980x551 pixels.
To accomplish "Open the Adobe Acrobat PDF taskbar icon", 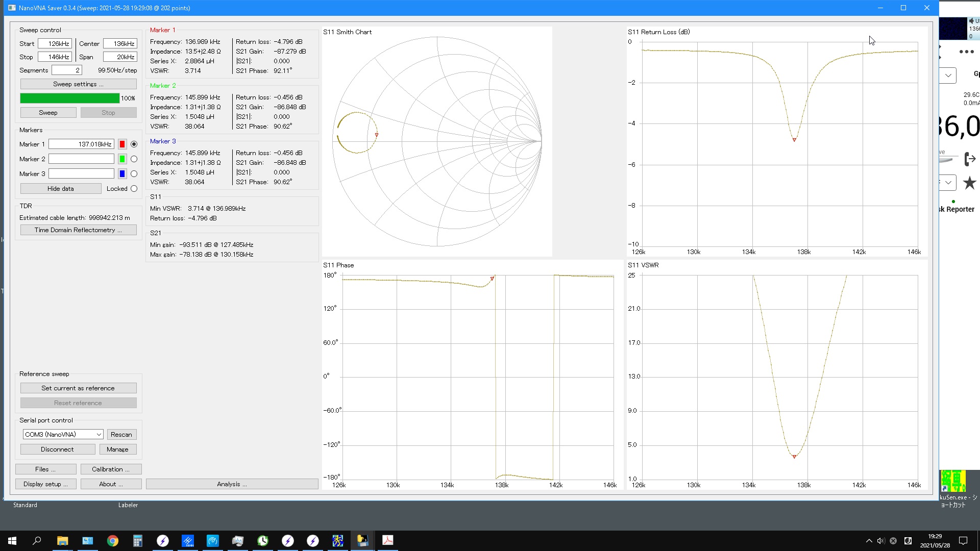I will tap(388, 541).
